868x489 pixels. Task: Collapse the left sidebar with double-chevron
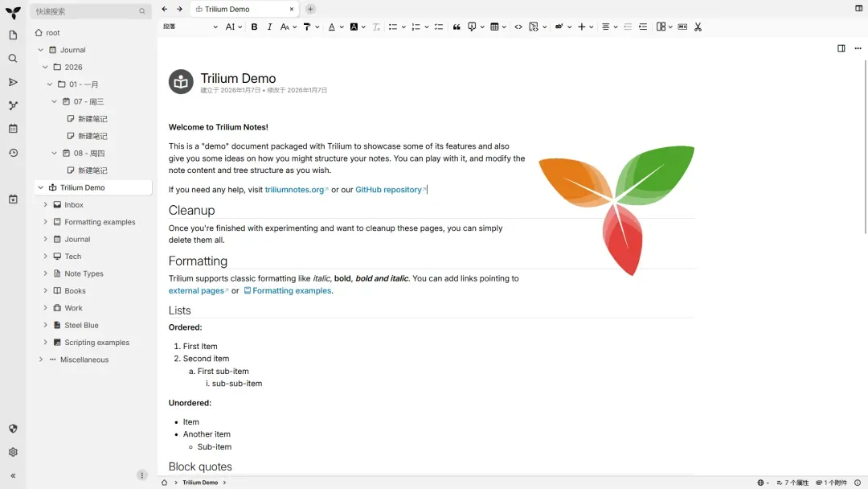click(13, 475)
